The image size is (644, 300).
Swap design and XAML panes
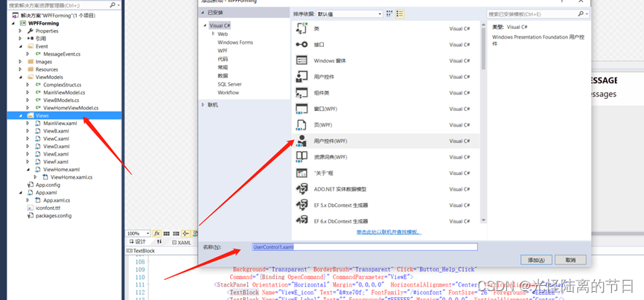point(159,242)
